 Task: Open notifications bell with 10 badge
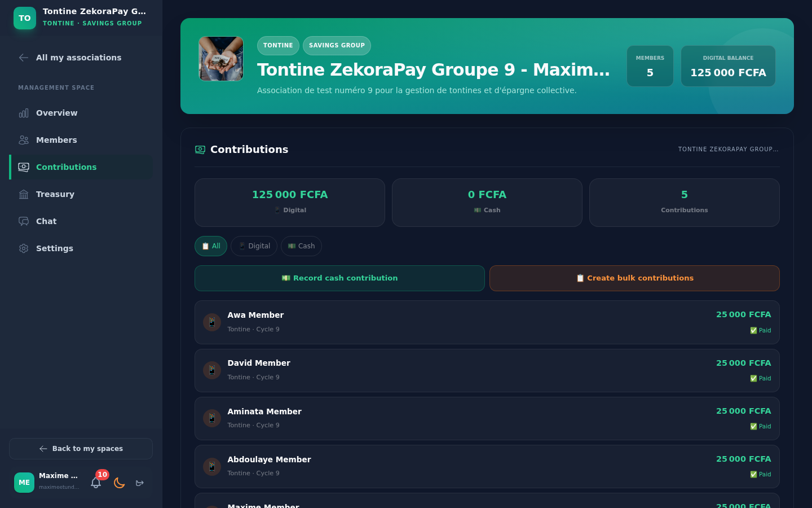96,483
